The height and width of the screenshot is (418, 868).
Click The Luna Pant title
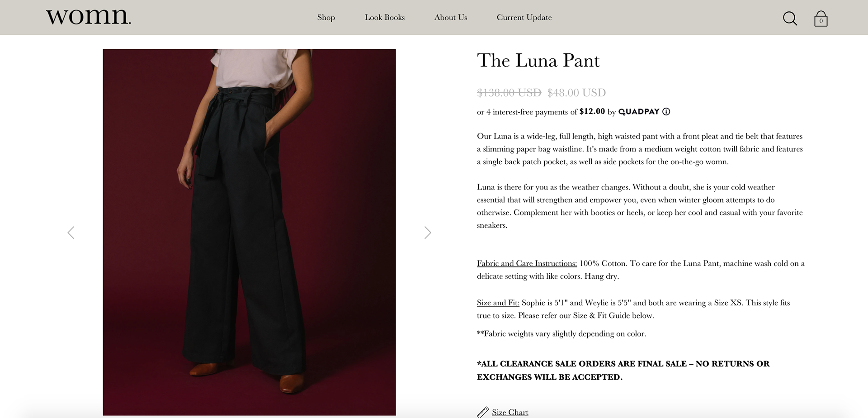(x=538, y=61)
